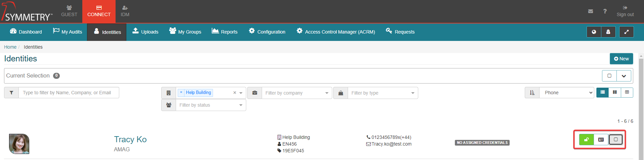Screen dimensions: 644x160
Task: Sign out of Symmetry
Action: point(625,11)
